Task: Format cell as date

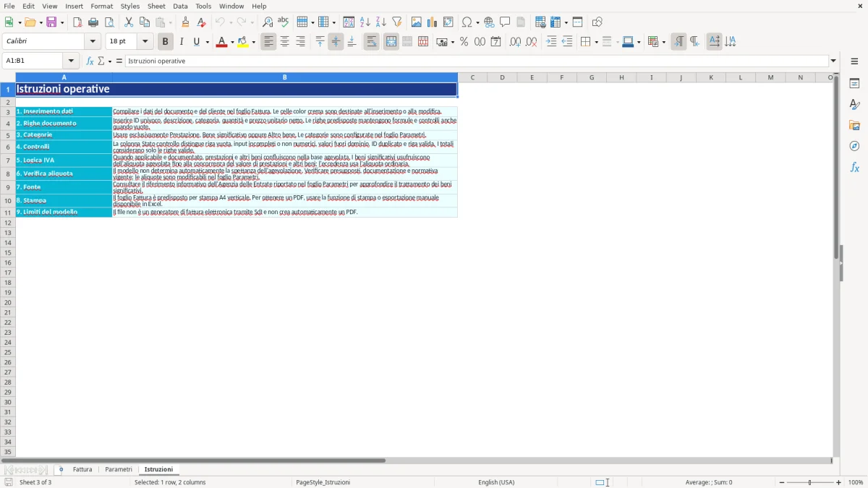Action: tap(496, 42)
